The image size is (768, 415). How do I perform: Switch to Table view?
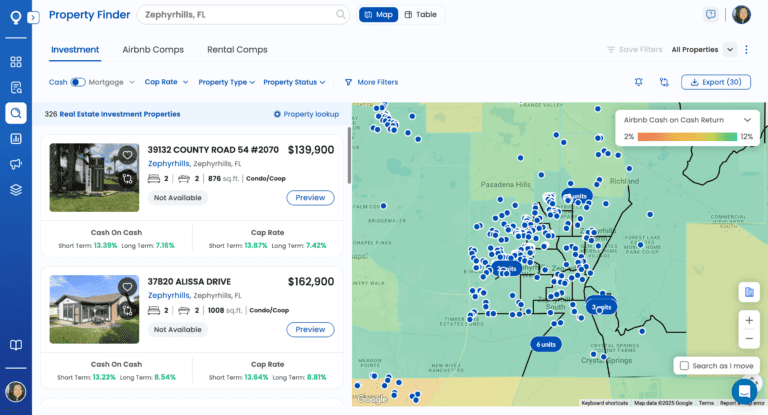click(x=421, y=15)
